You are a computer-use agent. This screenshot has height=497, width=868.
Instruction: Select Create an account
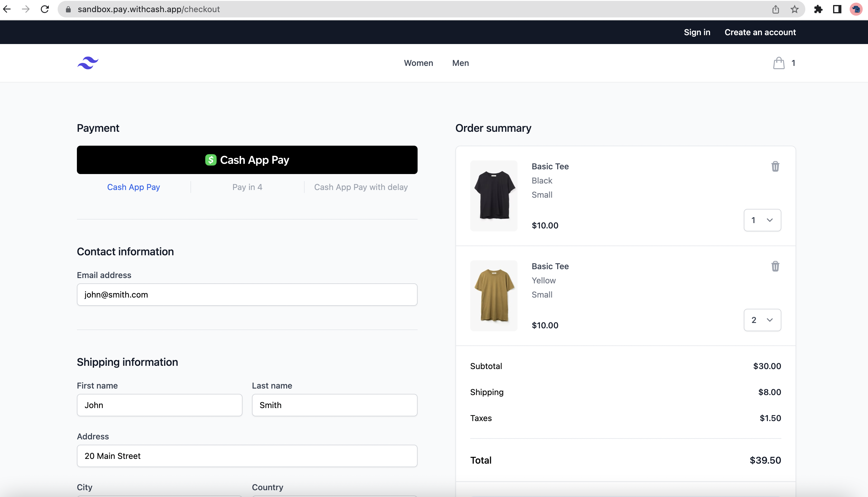pyautogui.click(x=760, y=32)
